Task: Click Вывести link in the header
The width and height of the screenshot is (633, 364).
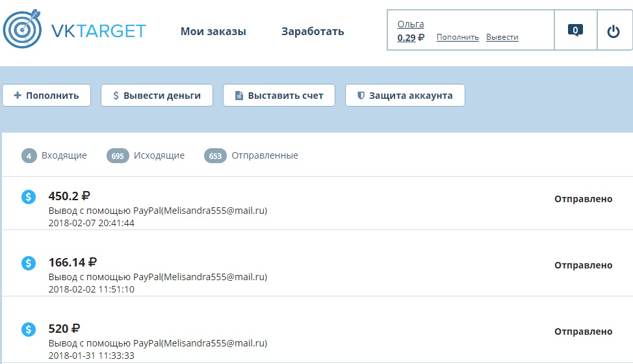Action: [502, 37]
